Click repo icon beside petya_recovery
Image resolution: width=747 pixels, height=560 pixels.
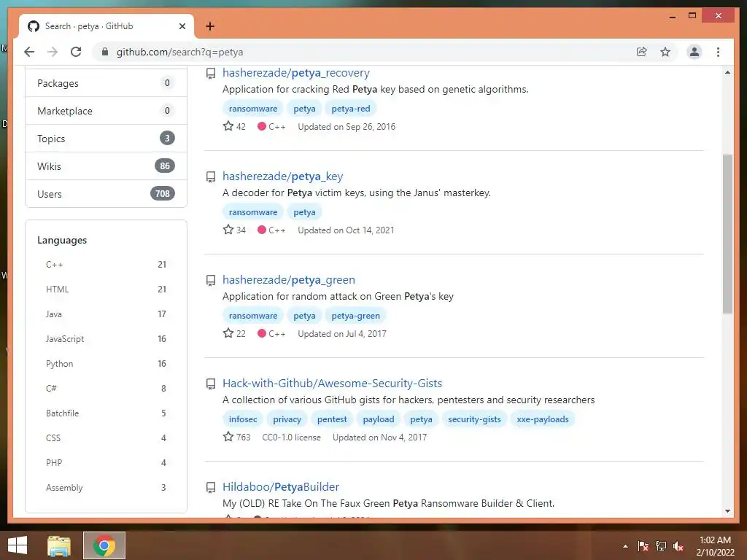pos(211,74)
